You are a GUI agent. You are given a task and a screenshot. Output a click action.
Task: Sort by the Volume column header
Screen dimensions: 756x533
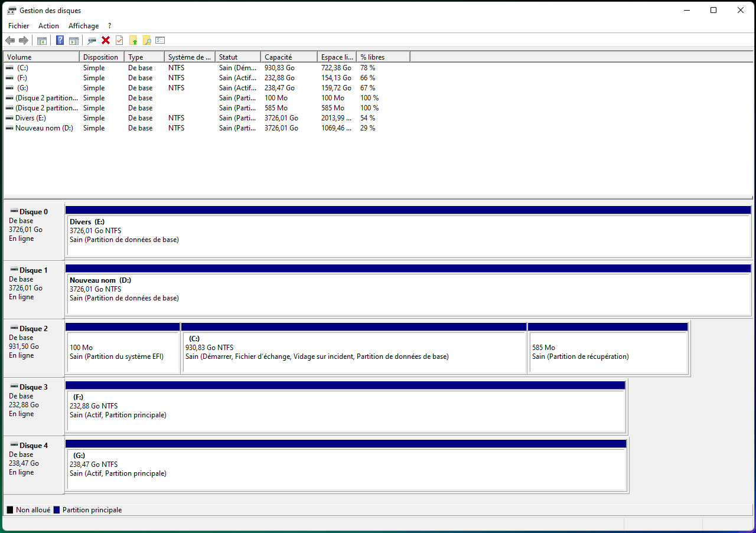coord(41,57)
